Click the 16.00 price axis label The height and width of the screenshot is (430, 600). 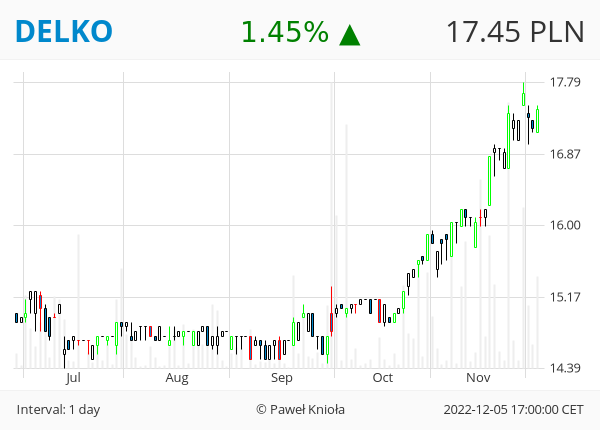coord(565,225)
